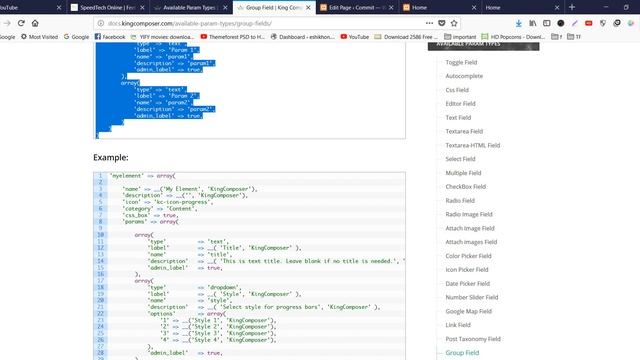Open page actions three-dot menu
Image resolution: width=640 pixels, height=360 pixels.
point(429,23)
